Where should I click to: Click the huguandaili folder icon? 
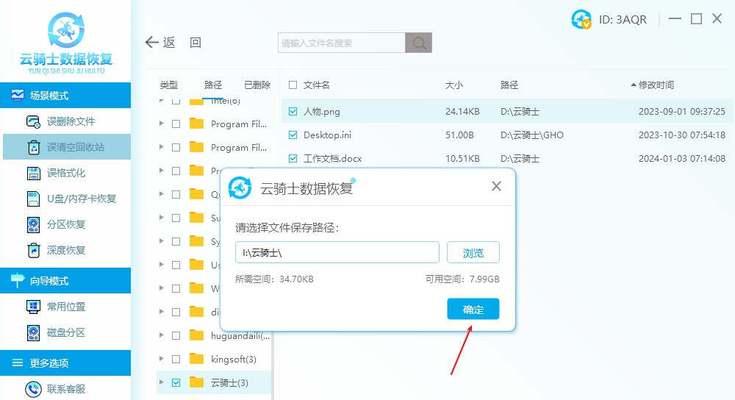(x=196, y=335)
